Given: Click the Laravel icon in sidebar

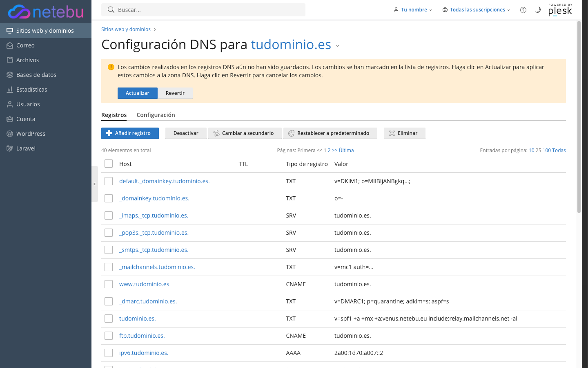Looking at the screenshot, I should point(10,148).
